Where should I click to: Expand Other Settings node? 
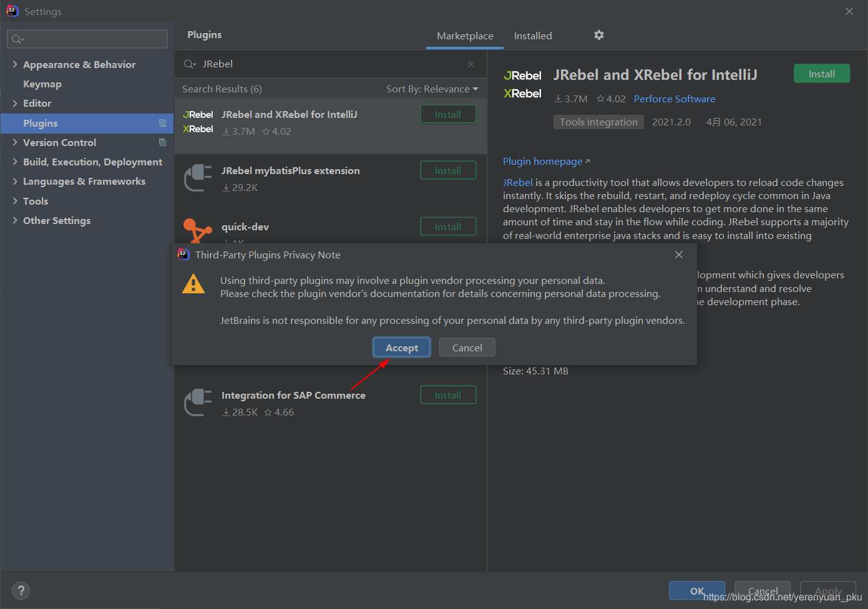[15, 220]
